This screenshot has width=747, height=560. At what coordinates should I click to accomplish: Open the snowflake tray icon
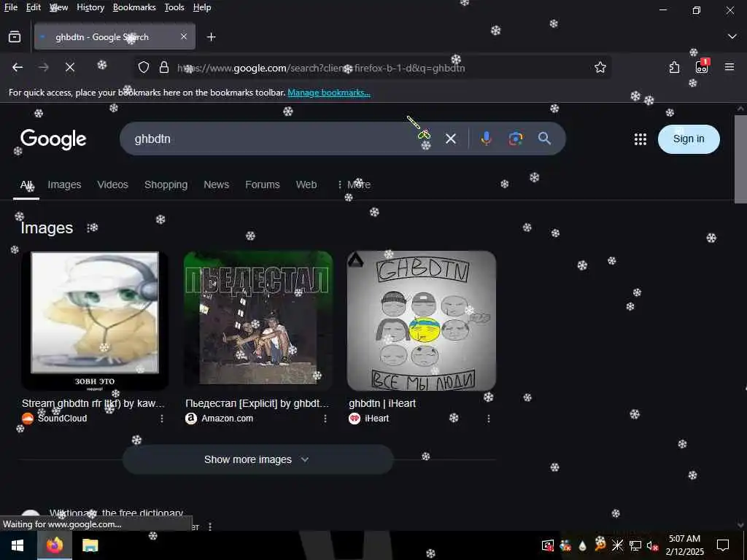[617, 545]
